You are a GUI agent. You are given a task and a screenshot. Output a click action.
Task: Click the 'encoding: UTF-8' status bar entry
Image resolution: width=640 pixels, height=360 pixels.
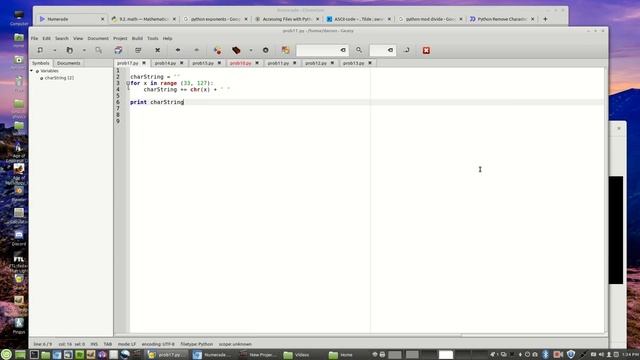[x=158, y=344]
